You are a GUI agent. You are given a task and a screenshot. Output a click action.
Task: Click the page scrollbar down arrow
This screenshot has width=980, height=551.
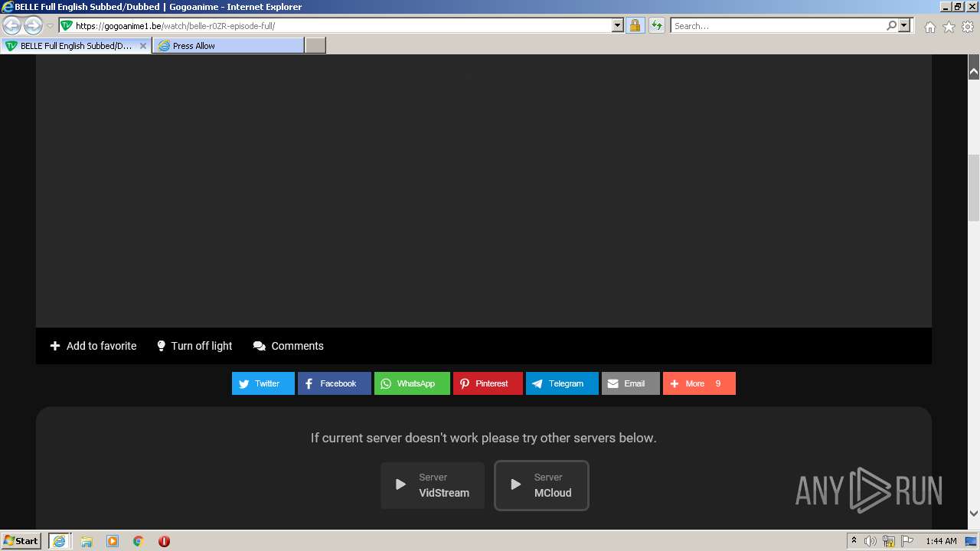point(974,514)
